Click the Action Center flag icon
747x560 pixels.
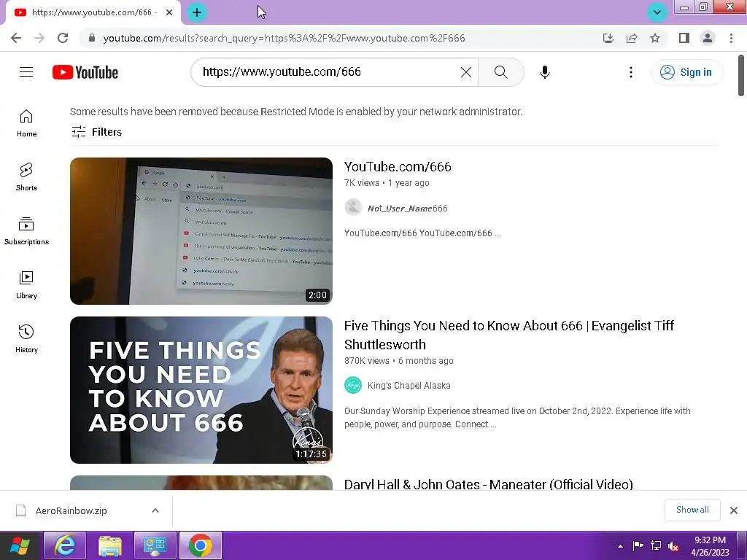638,545
